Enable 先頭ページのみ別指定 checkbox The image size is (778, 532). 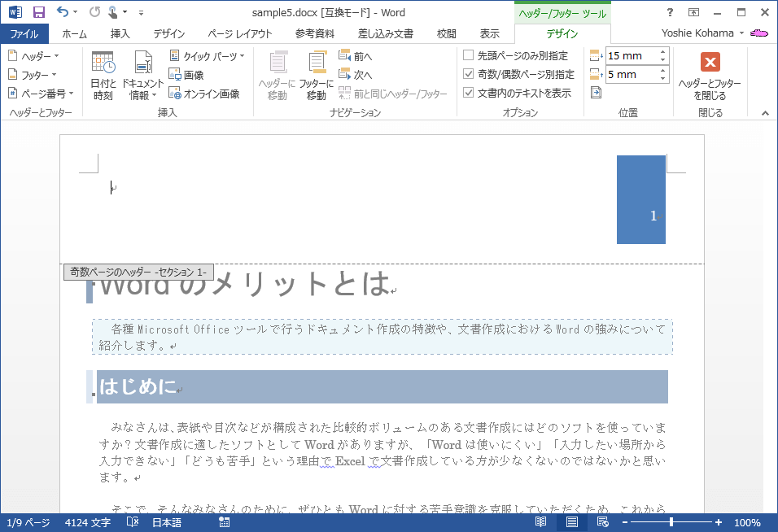468,55
